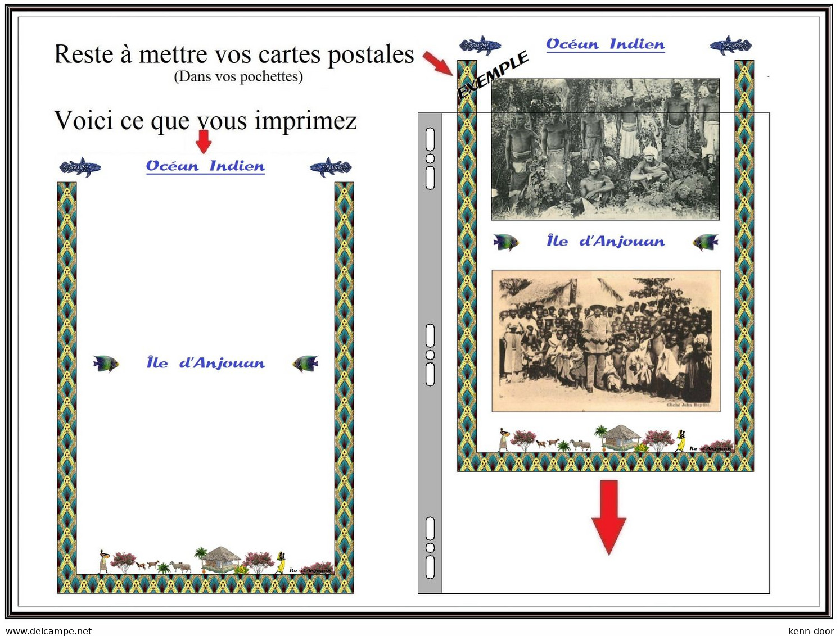Click the coelacanth fish icon left of the example page title
The width and height of the screenshot is (840, 636).
coord(480,46)
